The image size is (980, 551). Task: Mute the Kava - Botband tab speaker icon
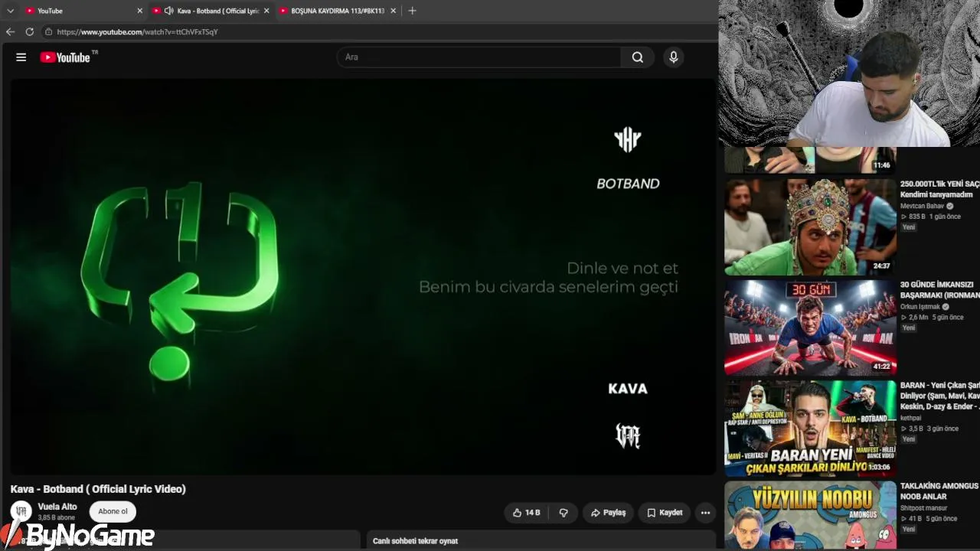(168, 11)
